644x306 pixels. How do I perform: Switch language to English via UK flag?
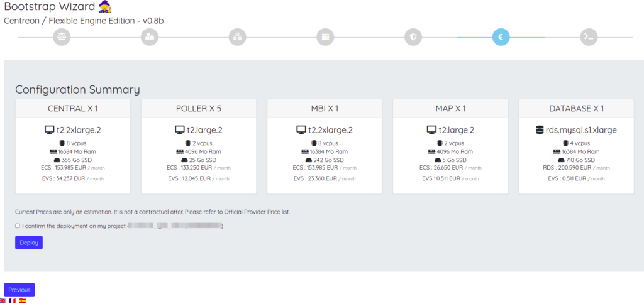(x=3, y=301)
